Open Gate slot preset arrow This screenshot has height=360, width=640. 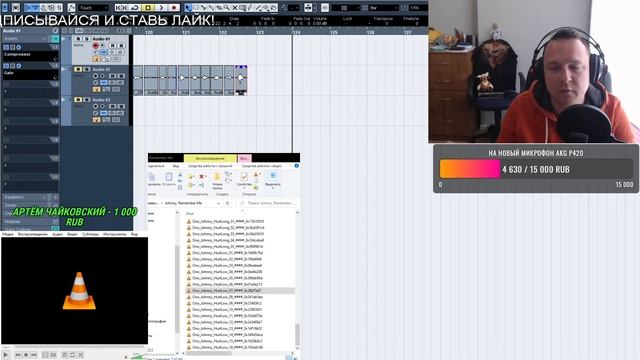point(55,77)
